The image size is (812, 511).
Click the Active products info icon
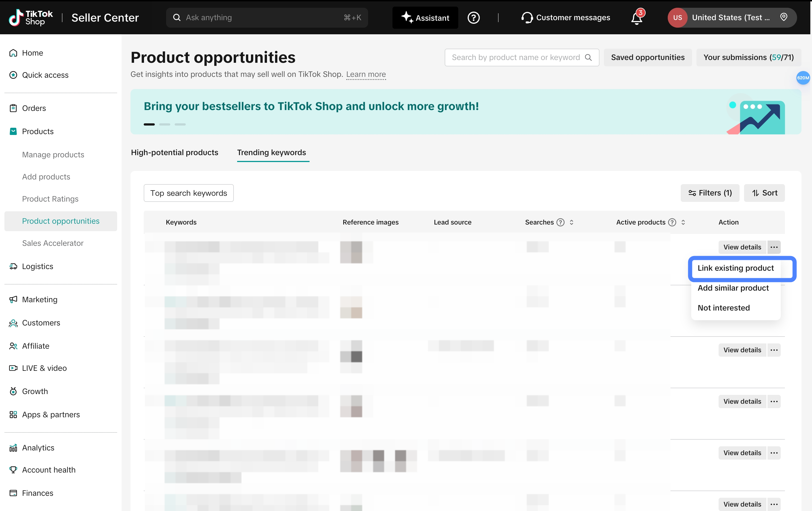pos(672,222)
